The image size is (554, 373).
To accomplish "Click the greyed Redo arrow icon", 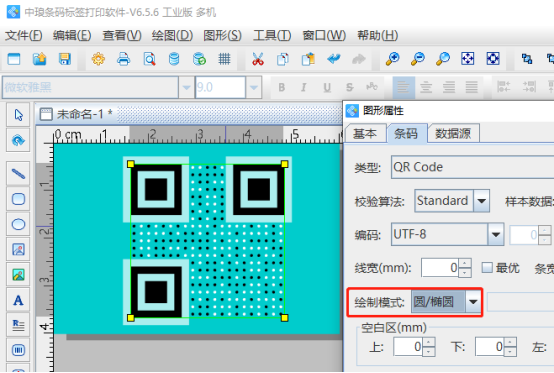I will point(359,59).
